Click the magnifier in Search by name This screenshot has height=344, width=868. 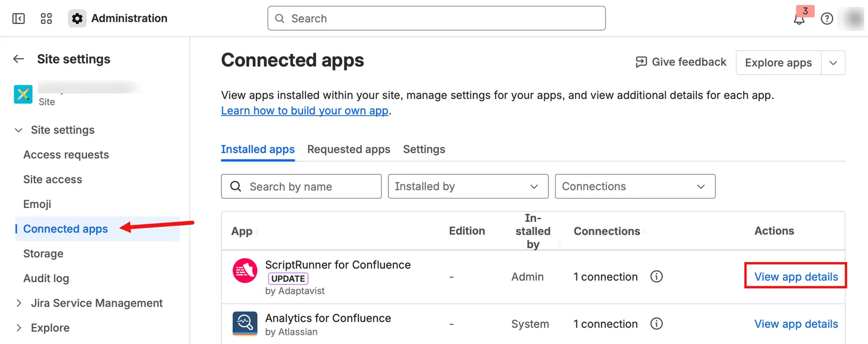[235, 186]
